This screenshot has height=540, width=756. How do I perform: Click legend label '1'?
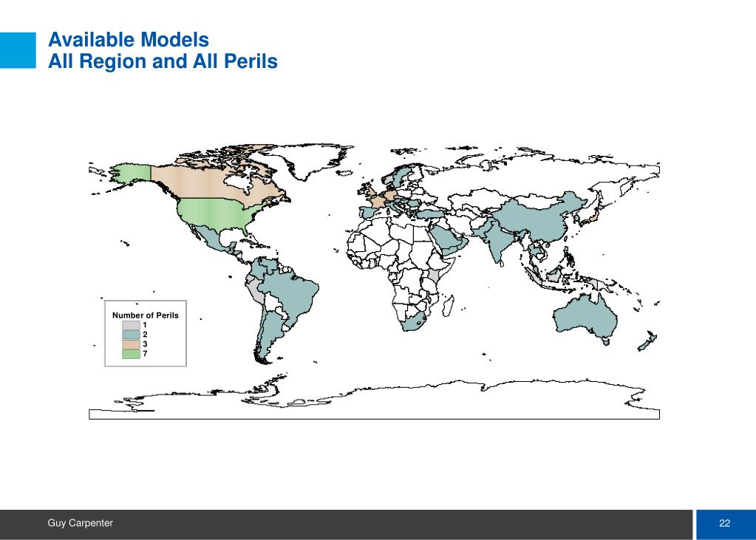145,326
